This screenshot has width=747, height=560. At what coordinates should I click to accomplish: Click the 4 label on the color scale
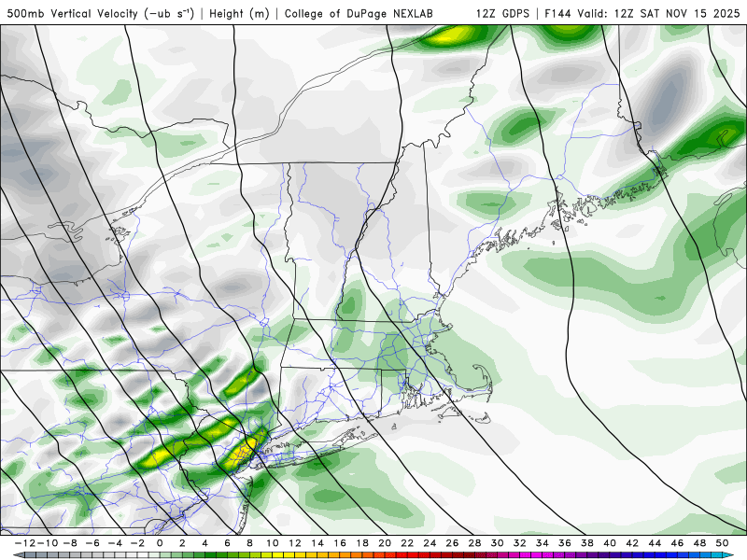point(204,543)
